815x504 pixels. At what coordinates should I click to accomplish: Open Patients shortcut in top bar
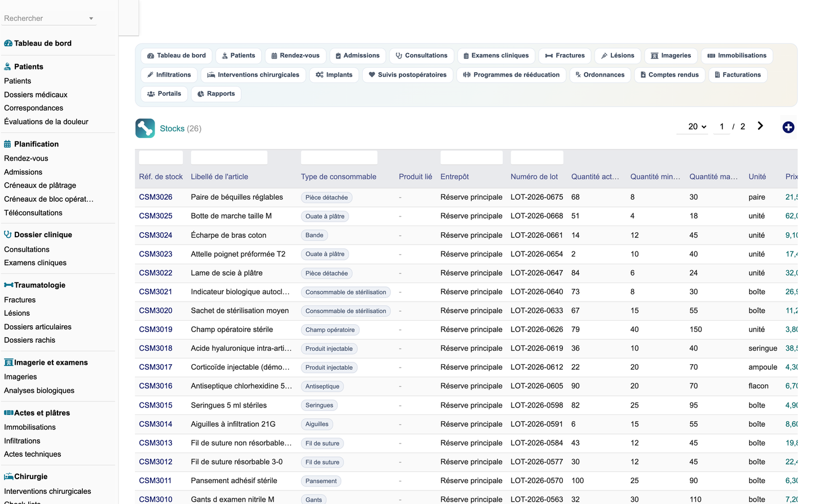(x=239, y=56)
